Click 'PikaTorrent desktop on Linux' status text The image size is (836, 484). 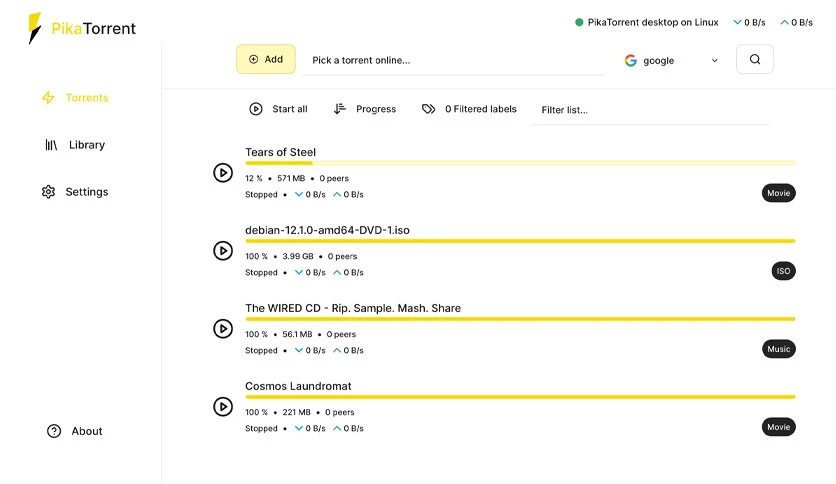click(x=653, y=22)
